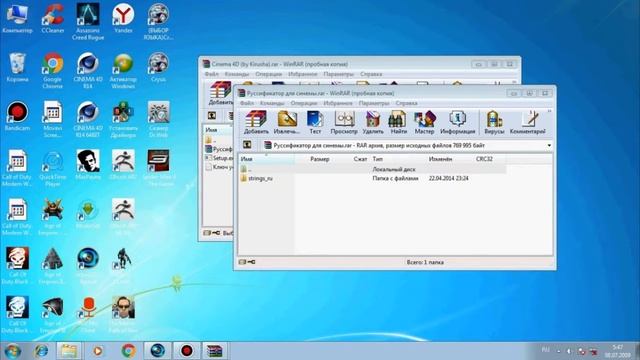This screenshot has width=640, height=360.
Task: Click the up-one-level button in the back WinRAR window
Action: pyautogui.click(x=212, y=116)
